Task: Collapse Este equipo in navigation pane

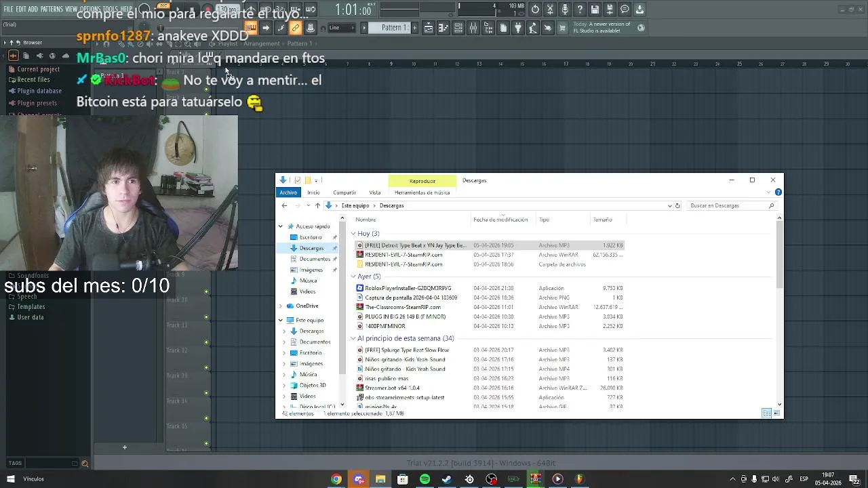Action: point(281,320)
